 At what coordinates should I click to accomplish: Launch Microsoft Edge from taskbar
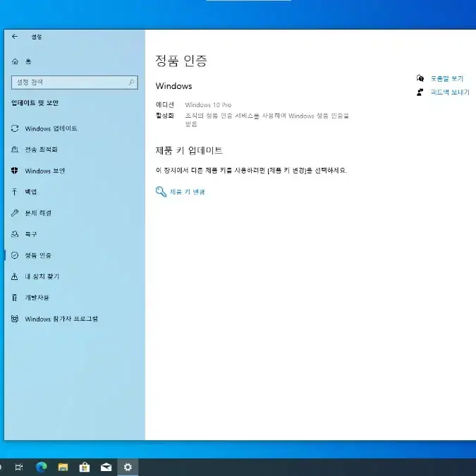click(42, 467)
